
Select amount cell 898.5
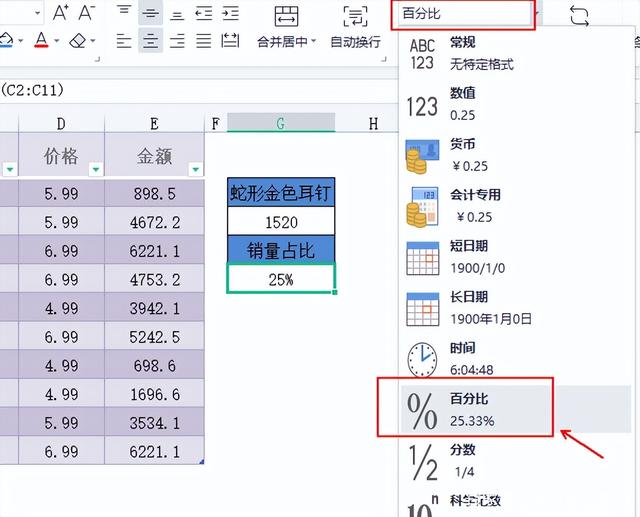[x=154, y=193]
